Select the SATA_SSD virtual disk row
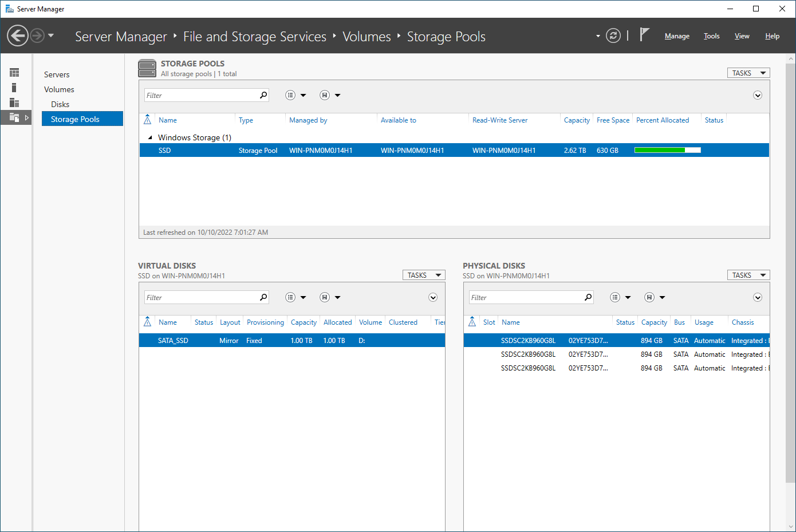 pos(292,340)
